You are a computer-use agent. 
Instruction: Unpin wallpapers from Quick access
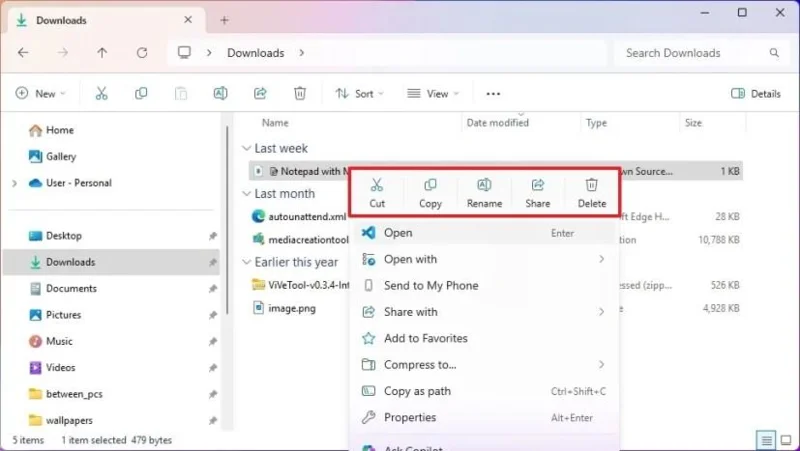click(x=213, y=420)
